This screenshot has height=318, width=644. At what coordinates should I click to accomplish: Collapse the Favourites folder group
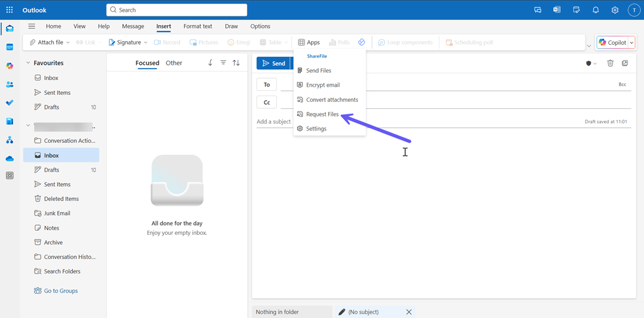28,63
